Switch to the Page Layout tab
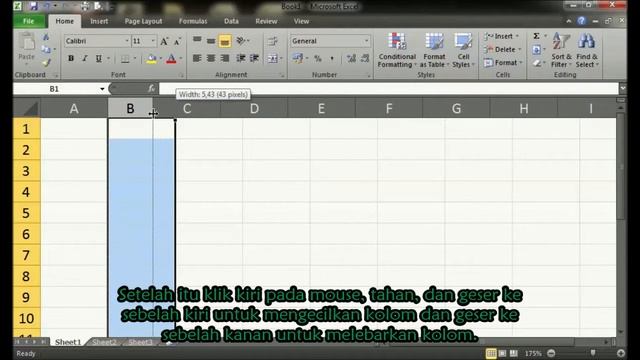The width and height of the screenshot is (640, 360). click(143, 21)
